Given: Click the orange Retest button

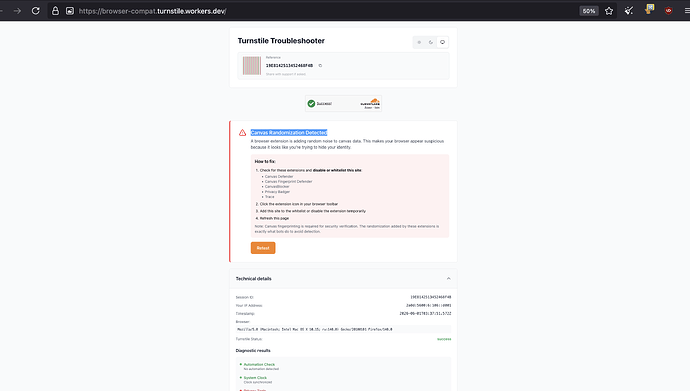Looking at the screenshot, I should pos(263,248).
